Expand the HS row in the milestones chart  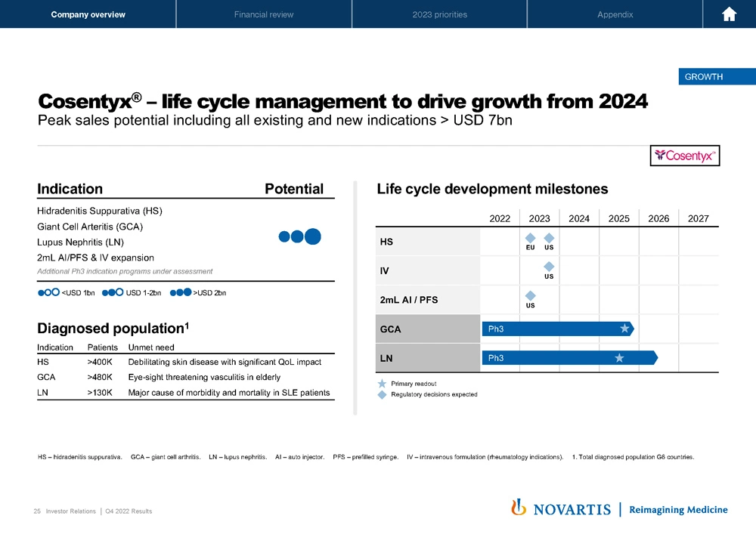[386, 241]
